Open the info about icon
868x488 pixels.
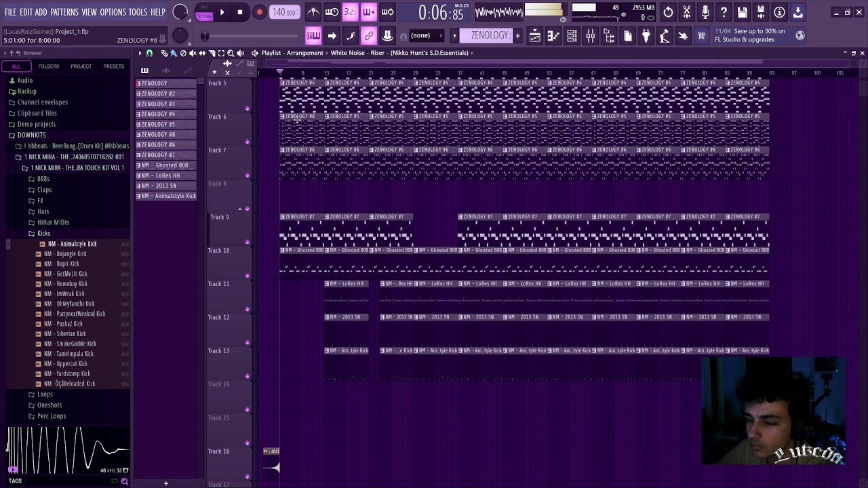pyautogui.click(x=779, y=12)
